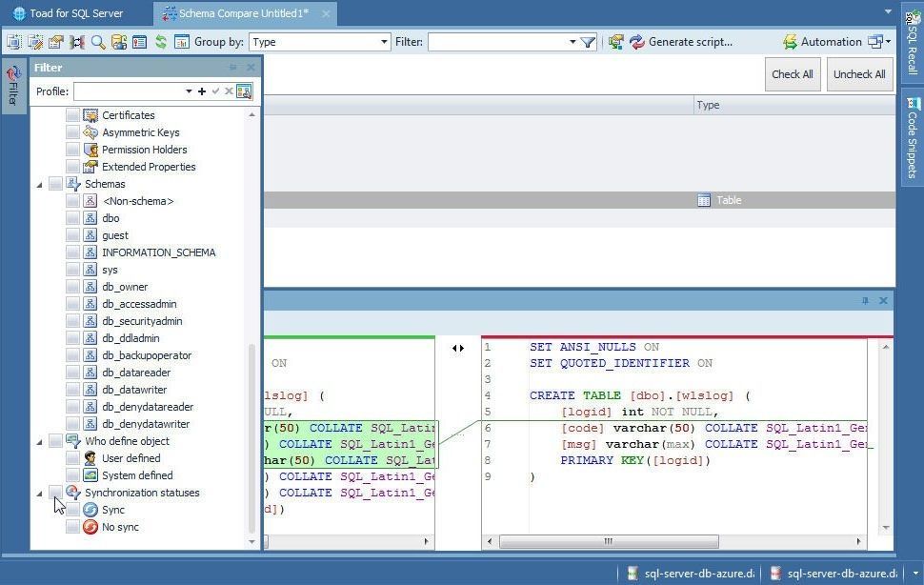Open the Profile dropdown arrow
This screenshot has width=924, height=585.
pyautogui.click(x=189, y=91)
